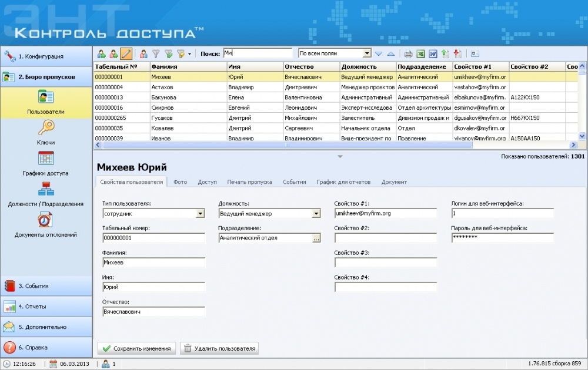
Task: Click the plain gray funnel filter icon
Action: (x=156, y=54)
